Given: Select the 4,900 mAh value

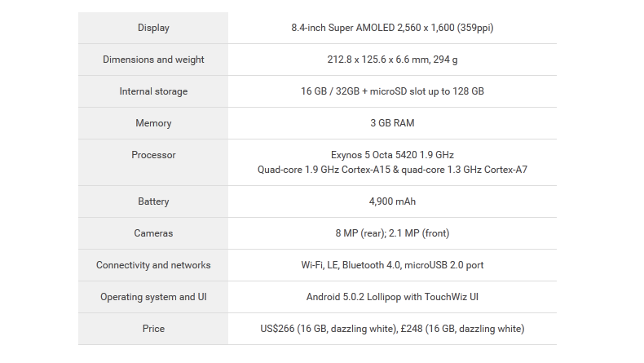Looking at the screenshot, I should tap(392, 201).
